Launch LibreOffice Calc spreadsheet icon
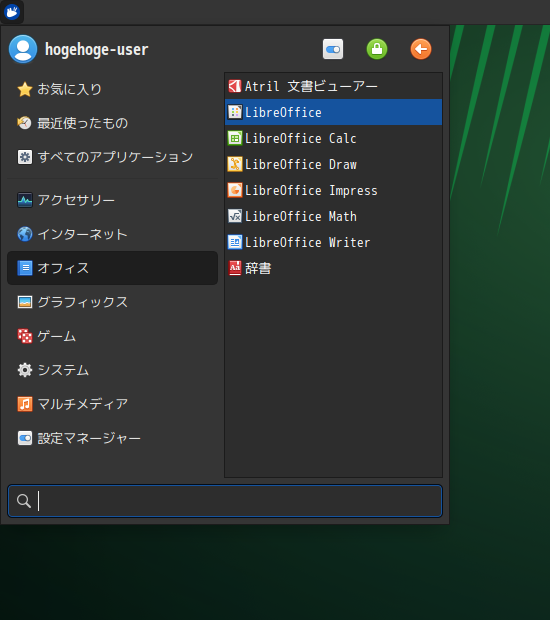Screen dimensions: 550x620 tap(234, 138)
